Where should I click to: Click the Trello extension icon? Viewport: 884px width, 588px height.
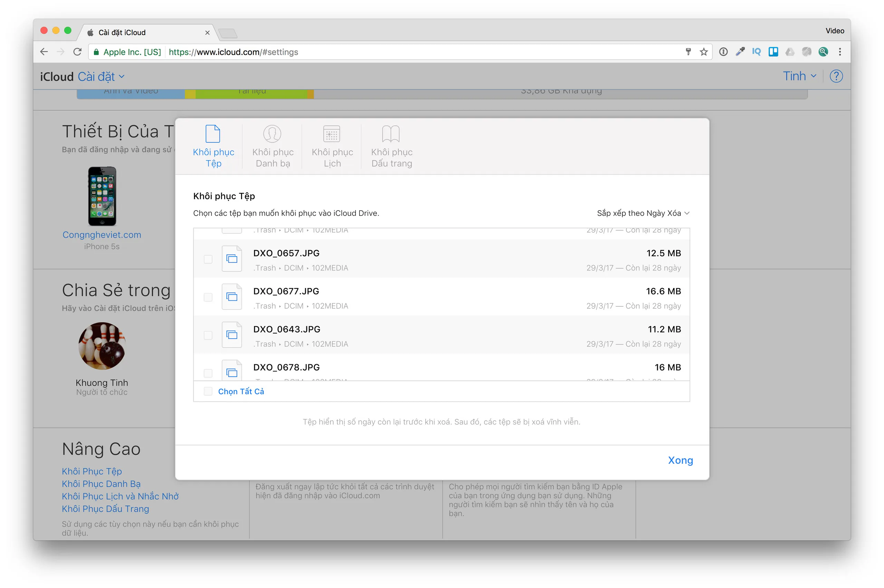tap(773, 52)
